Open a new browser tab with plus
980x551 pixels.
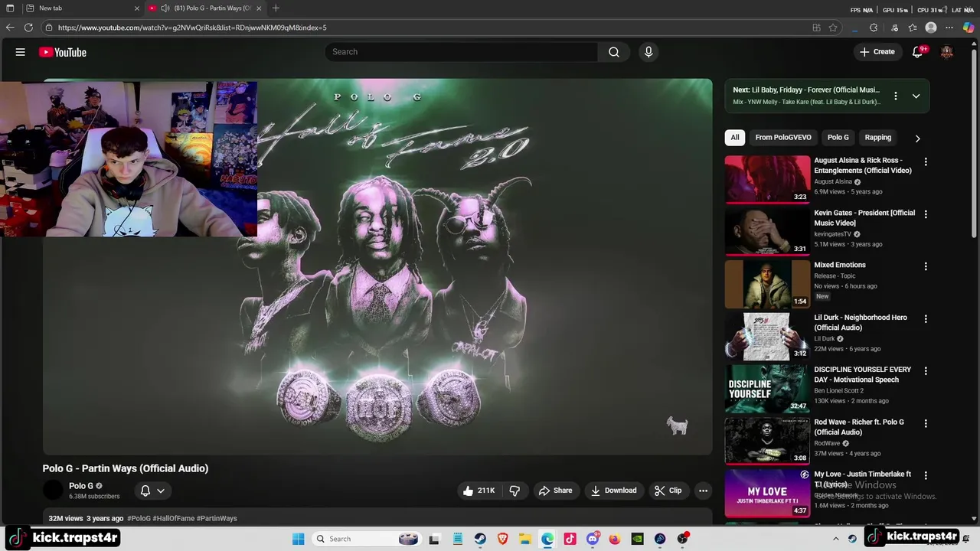tap(276, 8)
